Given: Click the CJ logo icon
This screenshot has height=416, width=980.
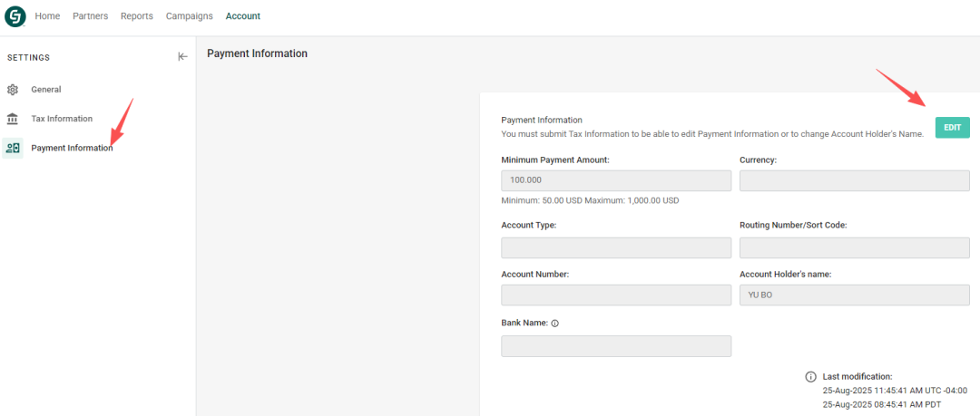Looking at the screenshot, I should (x=15, y=16).
